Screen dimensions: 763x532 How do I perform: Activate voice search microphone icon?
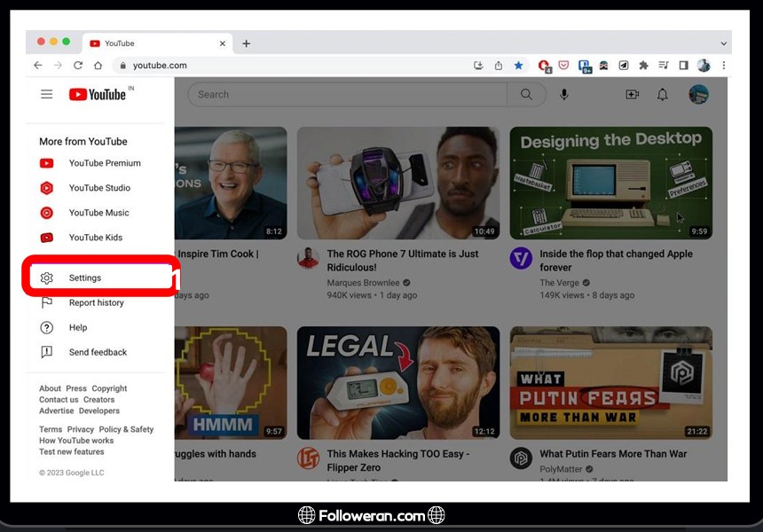coord(564,95)
